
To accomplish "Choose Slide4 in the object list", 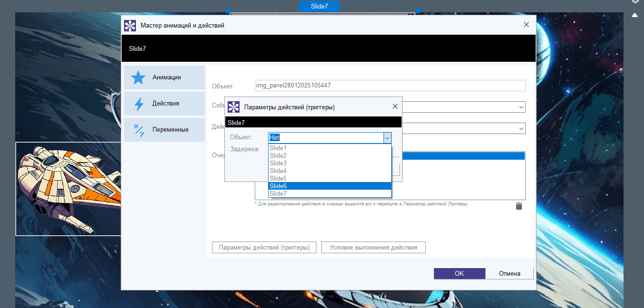I will click(329, 171).
